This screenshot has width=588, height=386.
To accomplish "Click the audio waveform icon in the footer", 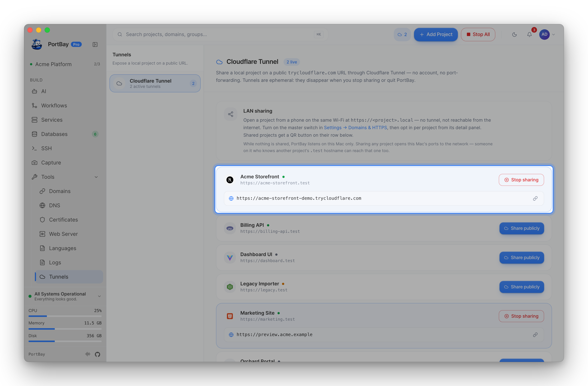I will 88,354.
